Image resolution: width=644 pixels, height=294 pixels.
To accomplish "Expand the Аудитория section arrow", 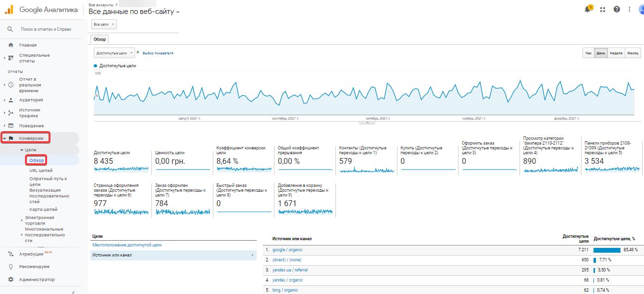I will [5, 100].
